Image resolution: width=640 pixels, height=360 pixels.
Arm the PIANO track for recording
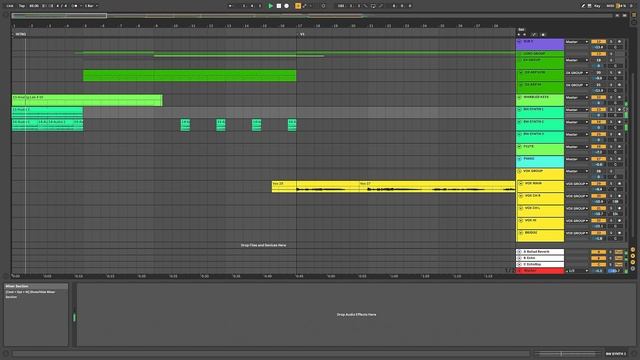coord(619,159)
